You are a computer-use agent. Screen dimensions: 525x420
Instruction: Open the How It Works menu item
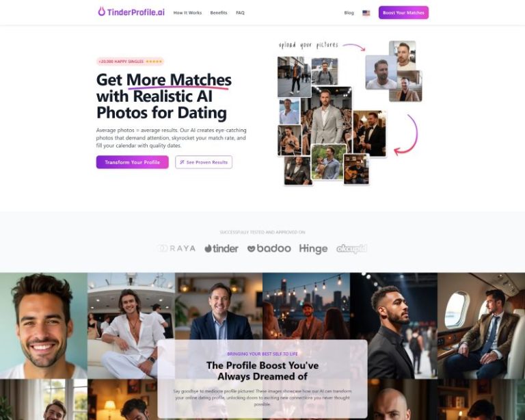click(187, 13)
